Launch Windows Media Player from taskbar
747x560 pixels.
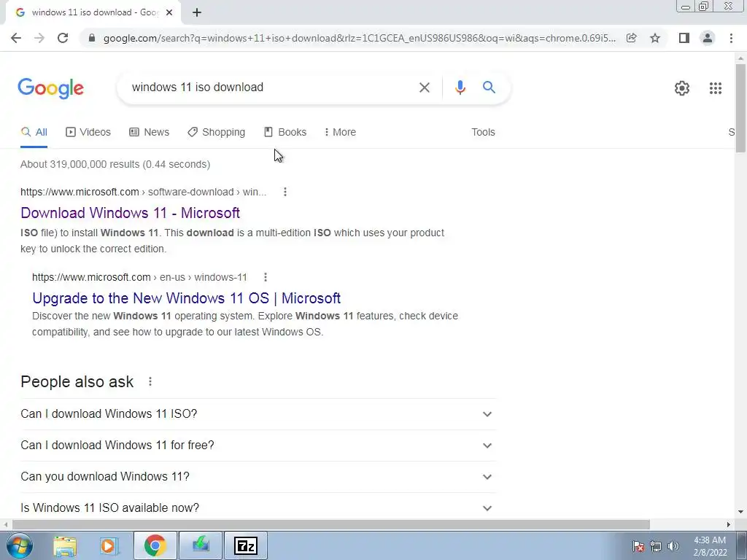tap(108, 545)
